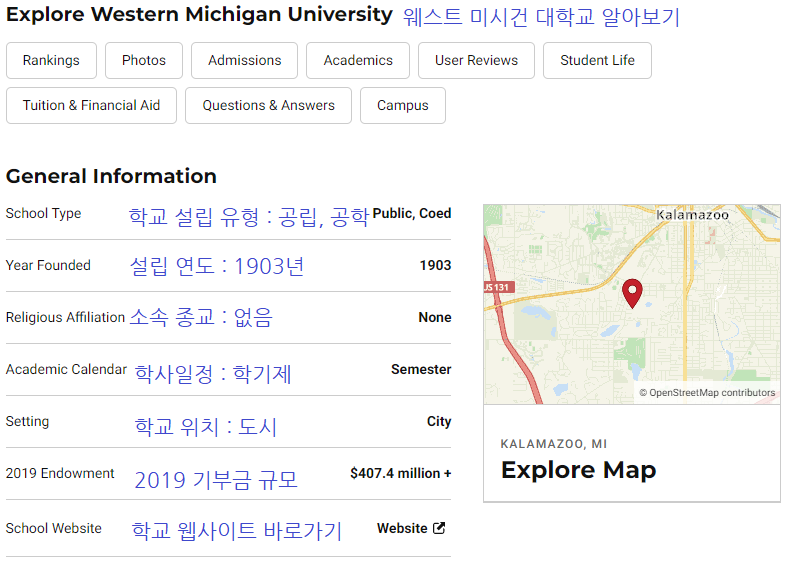Click the external link icon beside Website
This screenshot has width=788, height=562.
click(x=439, y=528)
